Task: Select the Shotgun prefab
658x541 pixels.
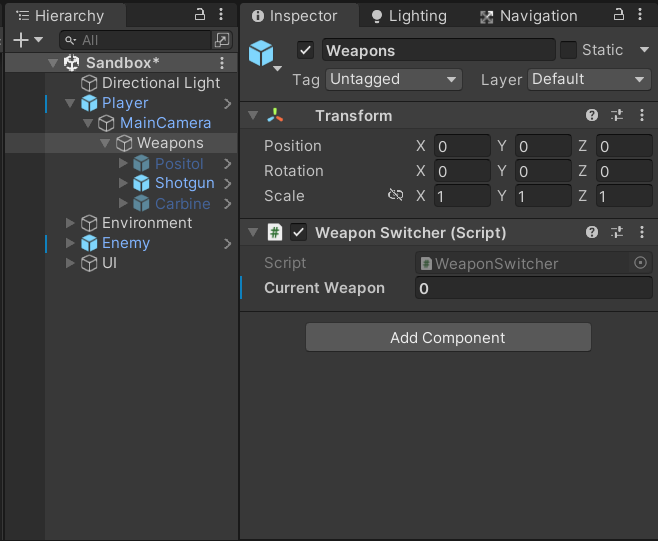Action: pyautogui.click(x=185, y=183)
